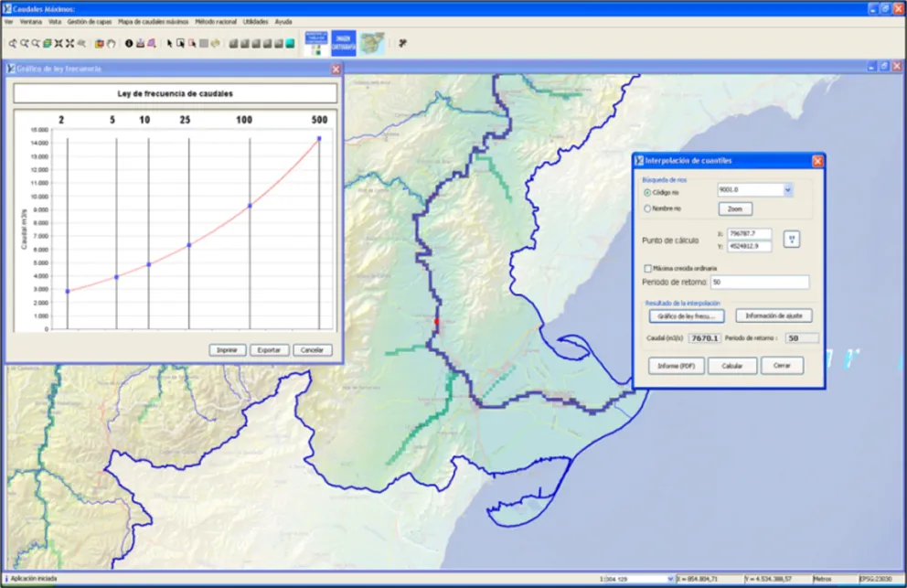This screenshot has height=588, width=907.
Task: Open the Mapa de caudales máximos menu
Action: [154, 22]
